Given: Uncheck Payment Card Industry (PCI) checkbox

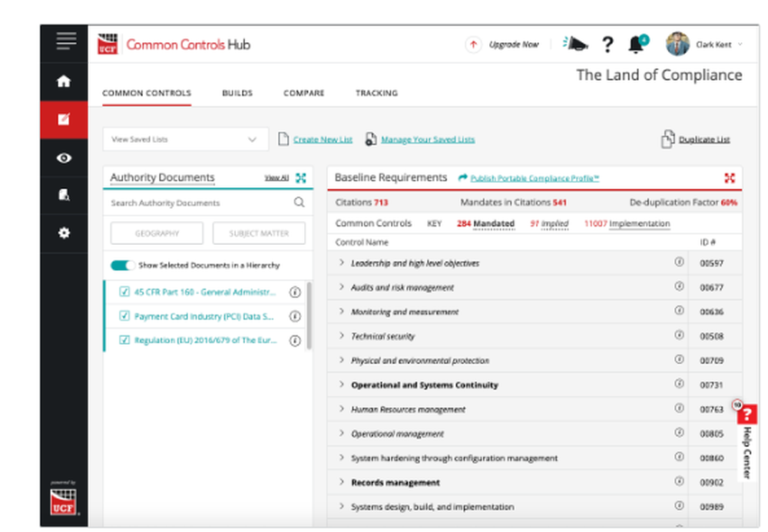Looking at the screenshot, I should click(x=124, y=316).
